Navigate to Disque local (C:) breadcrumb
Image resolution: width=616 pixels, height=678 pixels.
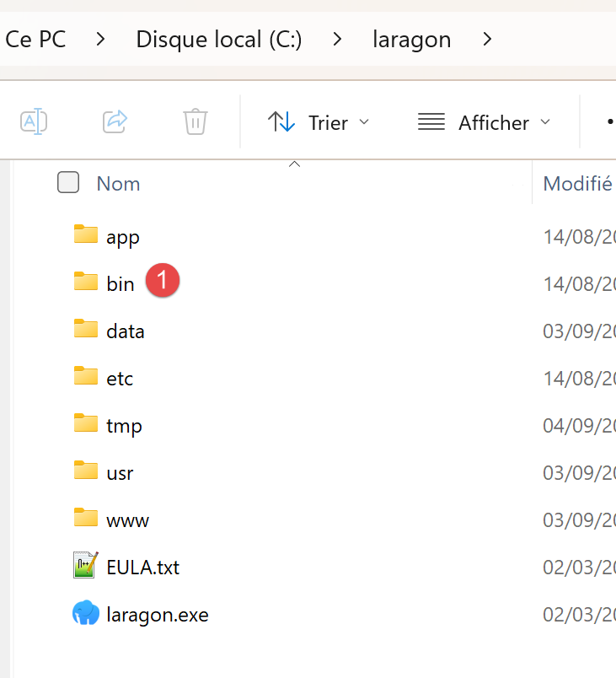(219, 40)
